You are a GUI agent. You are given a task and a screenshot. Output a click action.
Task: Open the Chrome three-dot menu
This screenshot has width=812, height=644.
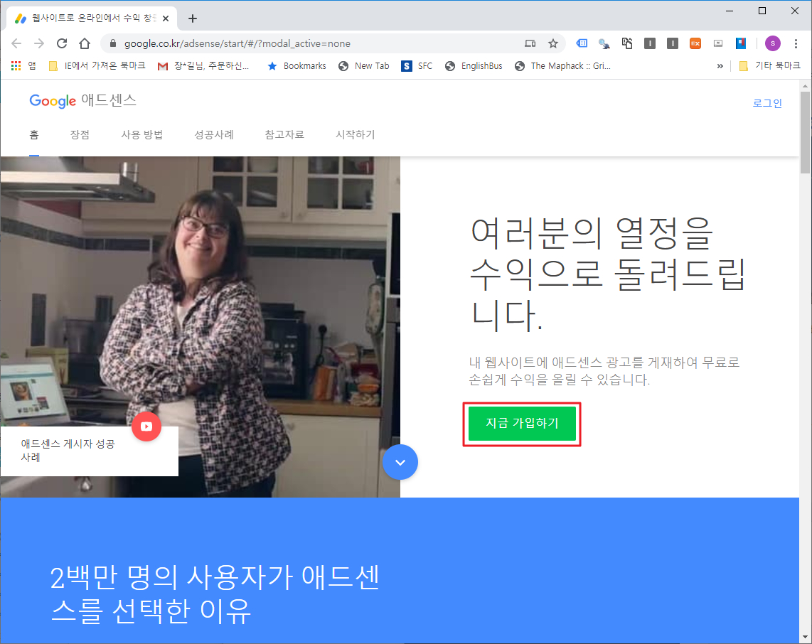[x=796, y=43]
